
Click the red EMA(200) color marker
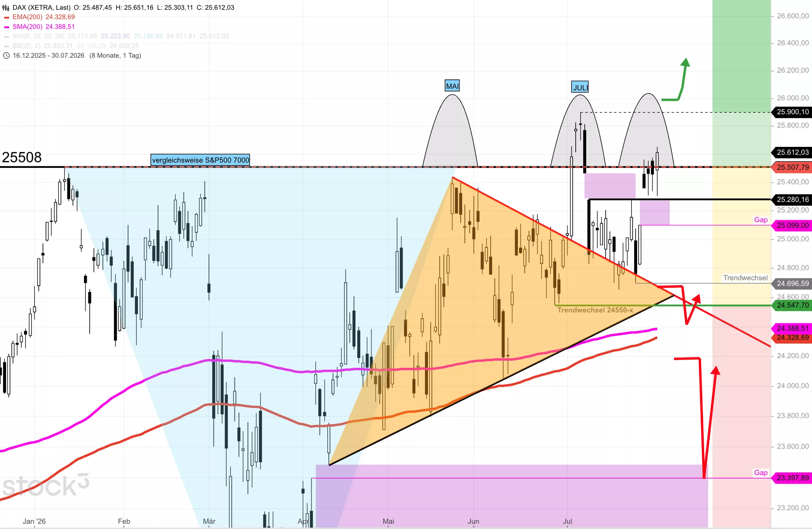pos(6,17)
